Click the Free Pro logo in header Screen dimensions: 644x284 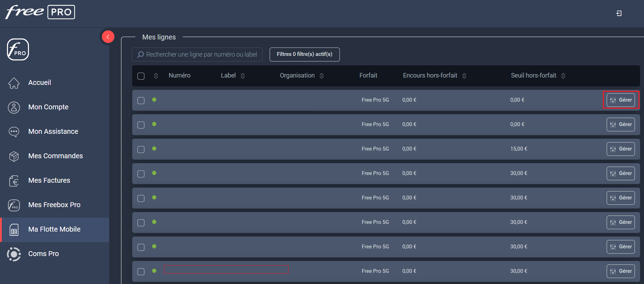click(x=40, y=12)
